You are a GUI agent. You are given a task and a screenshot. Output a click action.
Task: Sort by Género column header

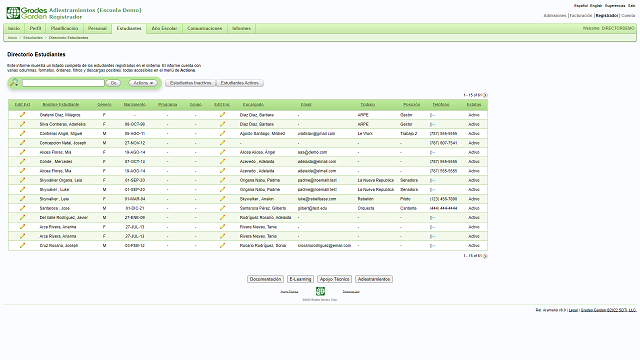click(x=104, y=104)
